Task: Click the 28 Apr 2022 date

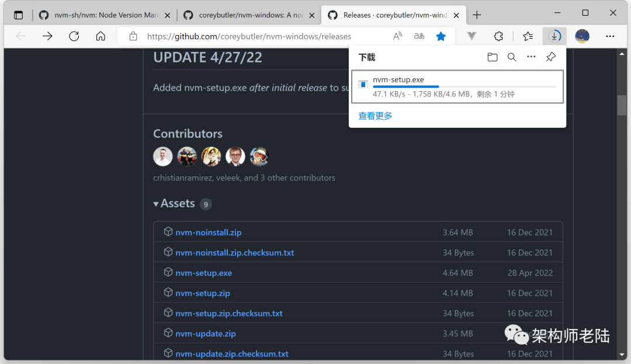Action: coord(530,273)
